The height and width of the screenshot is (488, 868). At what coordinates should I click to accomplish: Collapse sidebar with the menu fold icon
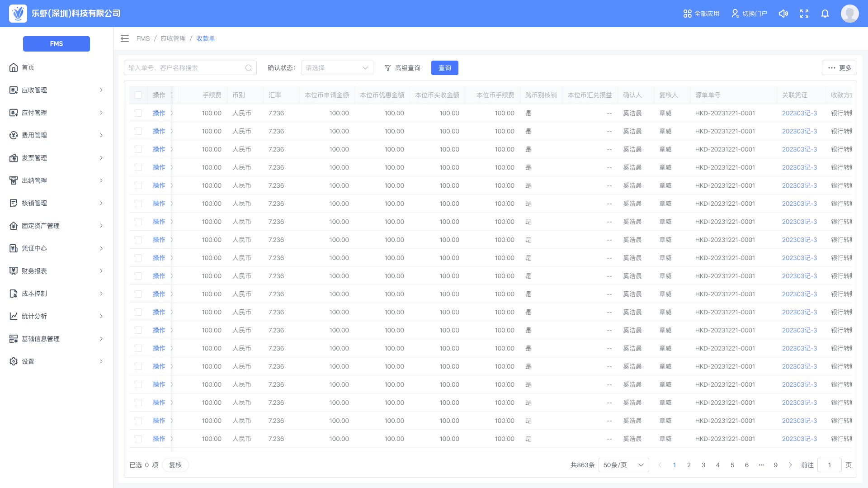(125, 38)
